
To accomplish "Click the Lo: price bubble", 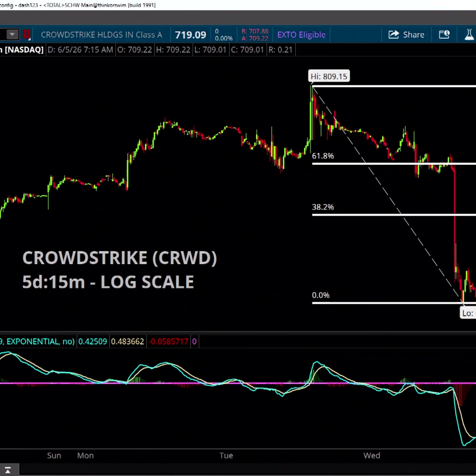I will [x=468, y=313].
